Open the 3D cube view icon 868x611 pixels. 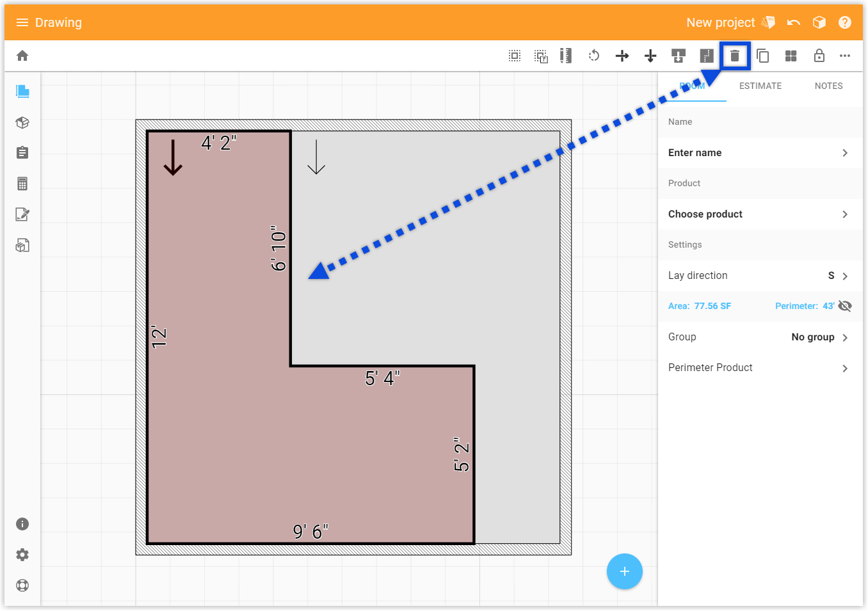coord(819,22)
